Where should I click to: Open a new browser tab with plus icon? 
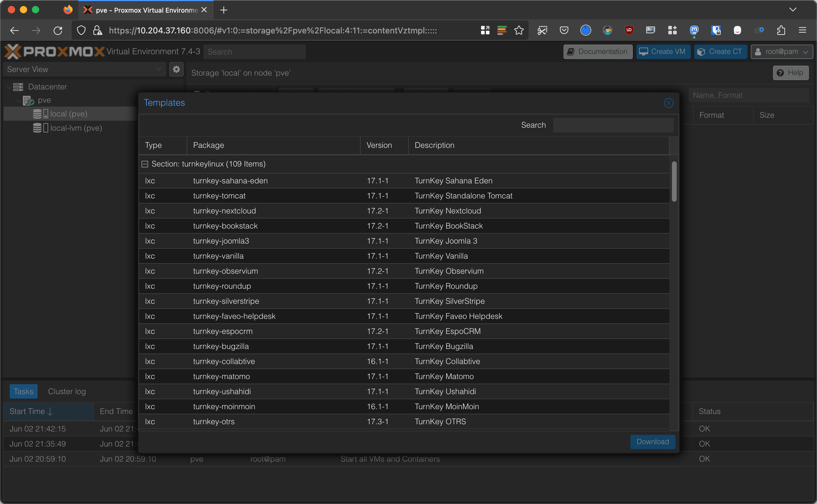[x=224, y=10]
